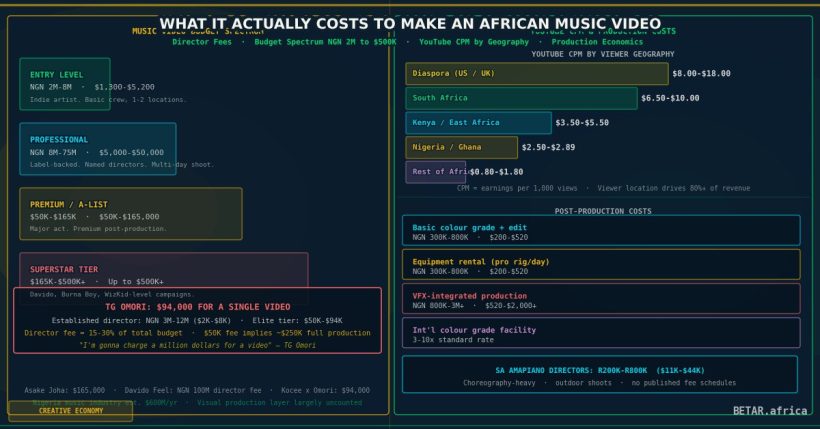Image resolution: width=820 pixels, height=429 pixels.
Task: Click the $8.00-$18.00 CPM value
Action: point(701,74)
